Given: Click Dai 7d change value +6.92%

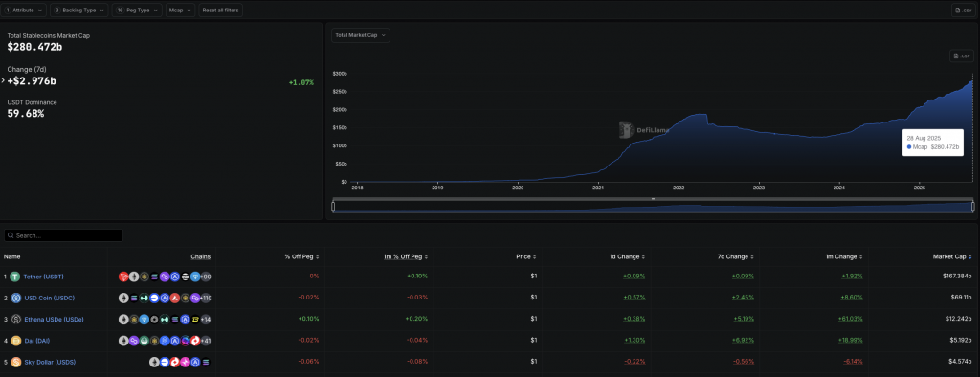Looking at the screenshot, I should (744, 341).
